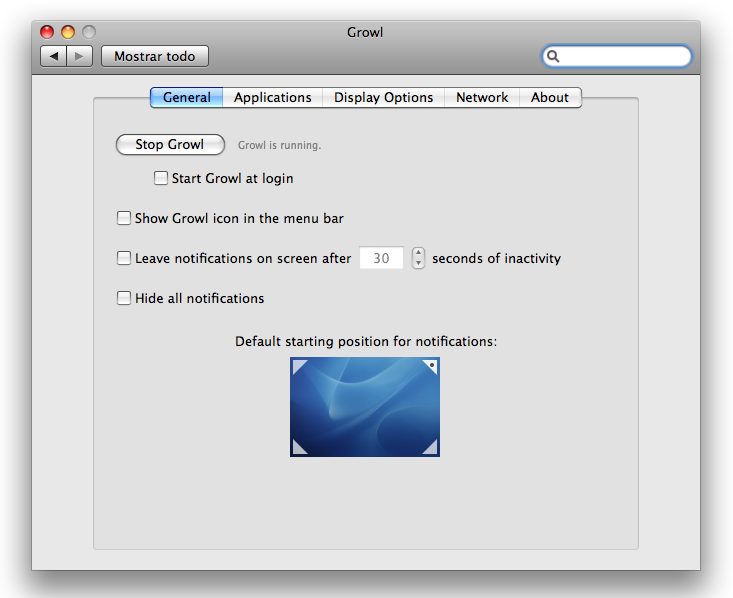
Task: Open the Applications tab
Action: click(x=273, y=97)
